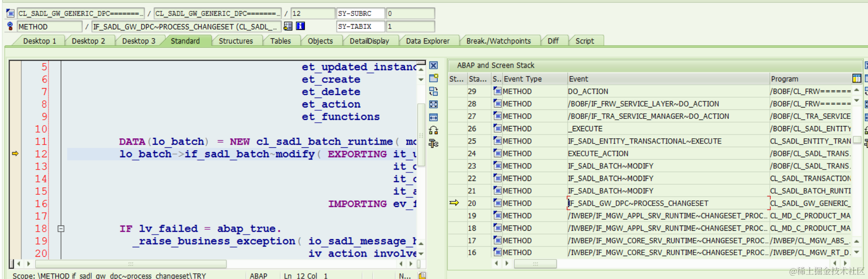Image resolution: width=868 pixels, height=279 pixels.
Task: Click the program include icon beside the class name field
Action: pyautogui.click(x=10, y=13)
